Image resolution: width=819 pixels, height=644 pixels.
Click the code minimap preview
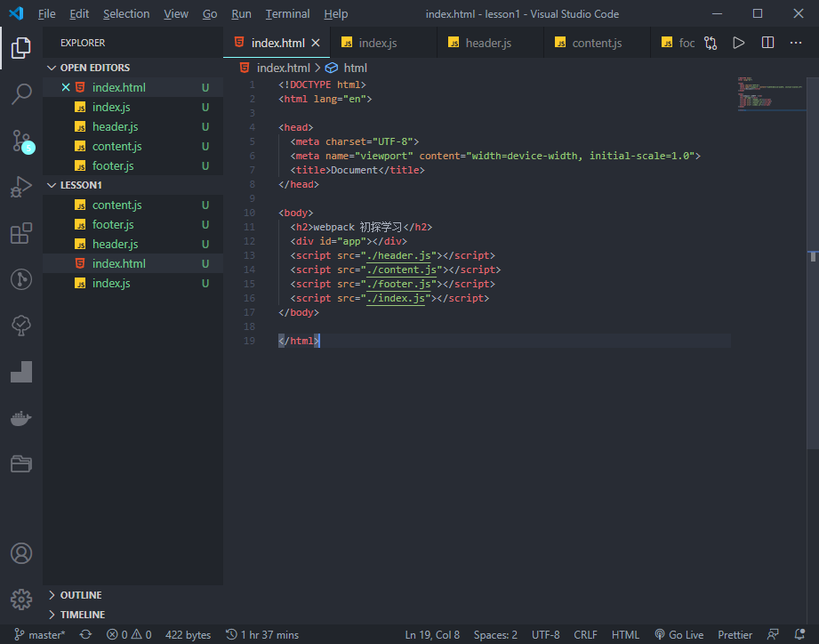(x=771, y=94)
